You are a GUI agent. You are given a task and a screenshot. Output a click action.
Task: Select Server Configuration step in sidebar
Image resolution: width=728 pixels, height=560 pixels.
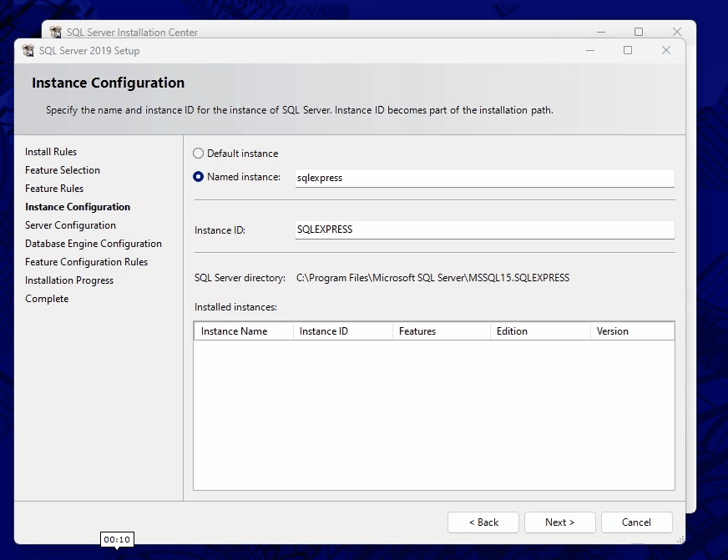(x=70, y=225)
